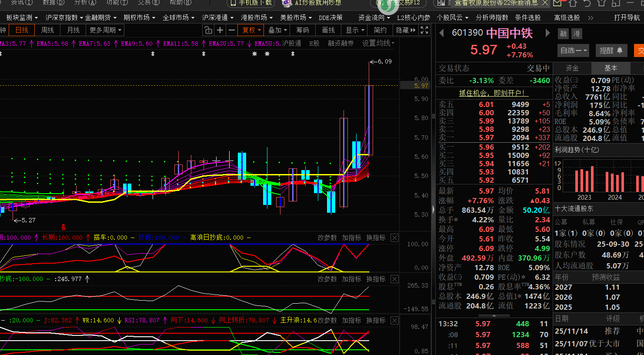Click the phone icon for mobile download
This screenshot has width=644, height=355.
pyautogui.click(x=233, y=3)
